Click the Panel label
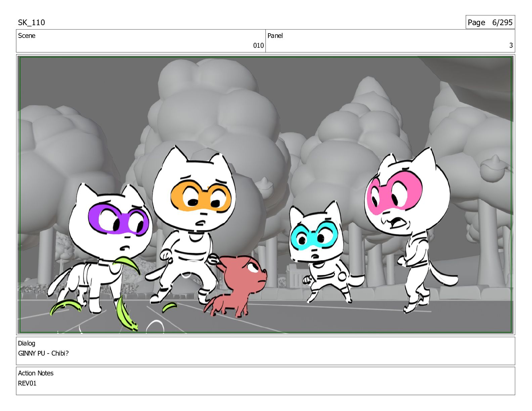Image resolution: width=532 pixels, height=411 pixels. (275, 36)
